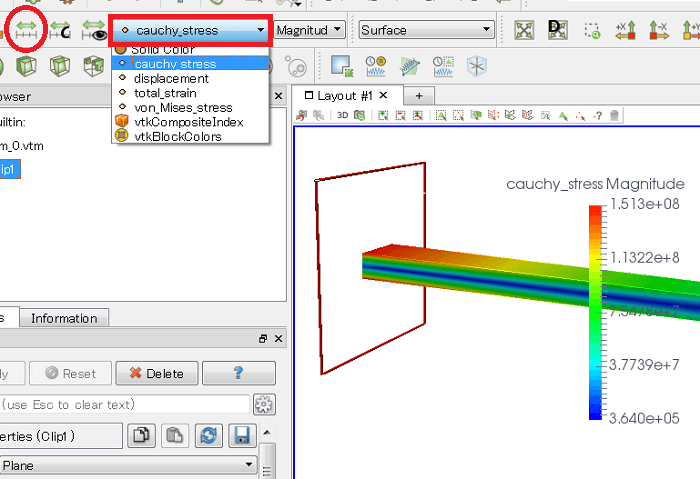Click the Zoom to Box icon
Viewport: 700px width, 479px height.
(x=592, y=30)
